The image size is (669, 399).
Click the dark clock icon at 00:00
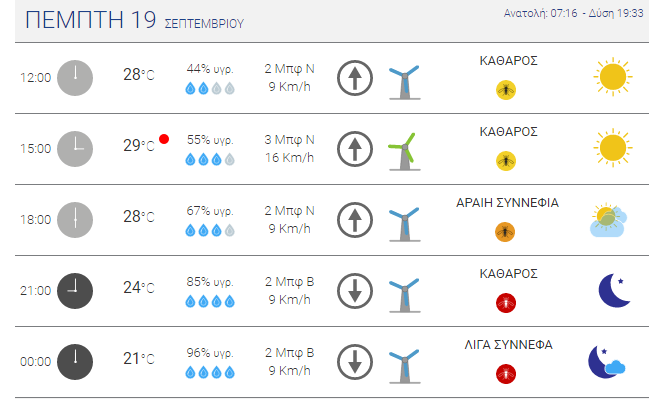point(75,361)
